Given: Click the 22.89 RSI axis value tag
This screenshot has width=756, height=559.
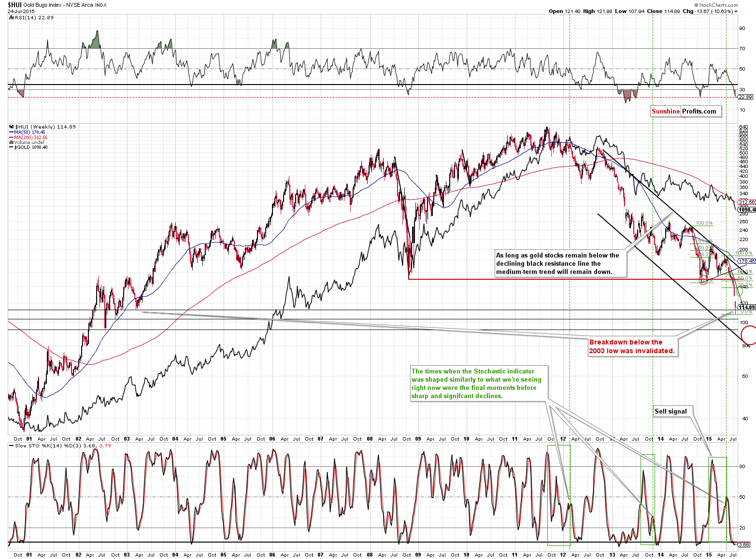Looking at the screenshot, I should tap(746, 97).
